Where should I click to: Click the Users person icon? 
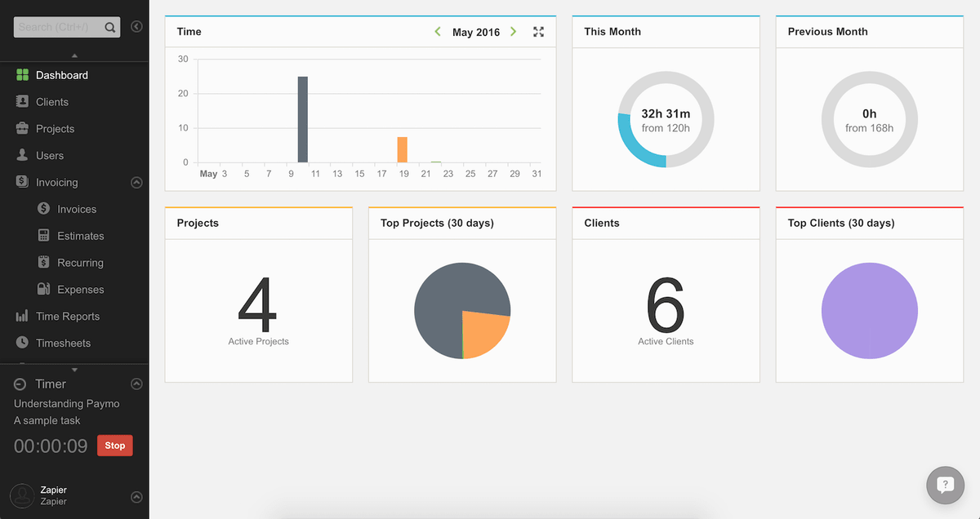[x=22, y=155]
